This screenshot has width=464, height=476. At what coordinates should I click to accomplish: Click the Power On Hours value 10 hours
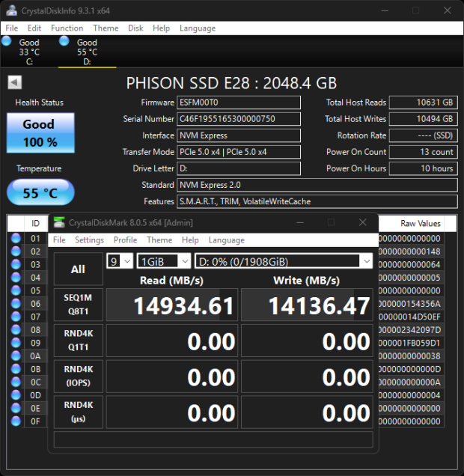(424, 168)
